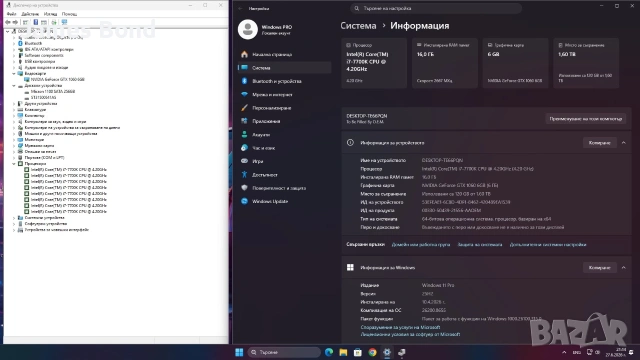
Task: Click Система breadcrumb in Settings header
Action: tap(358, 26)
